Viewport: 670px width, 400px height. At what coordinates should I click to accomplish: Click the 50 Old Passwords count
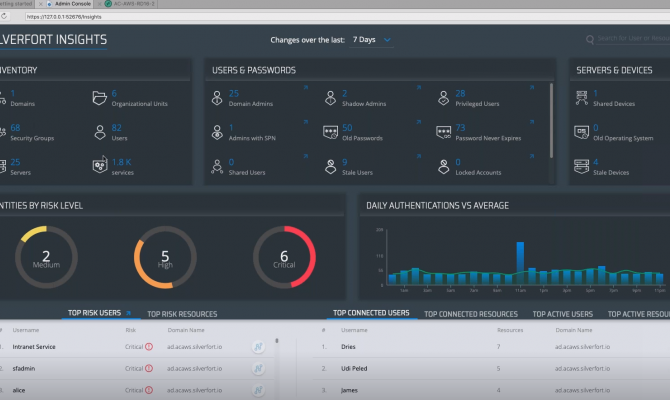click(x=347, y=128)
